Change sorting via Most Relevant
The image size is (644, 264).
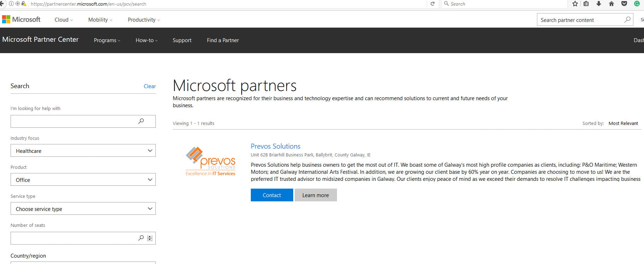[x=623, y=124]
